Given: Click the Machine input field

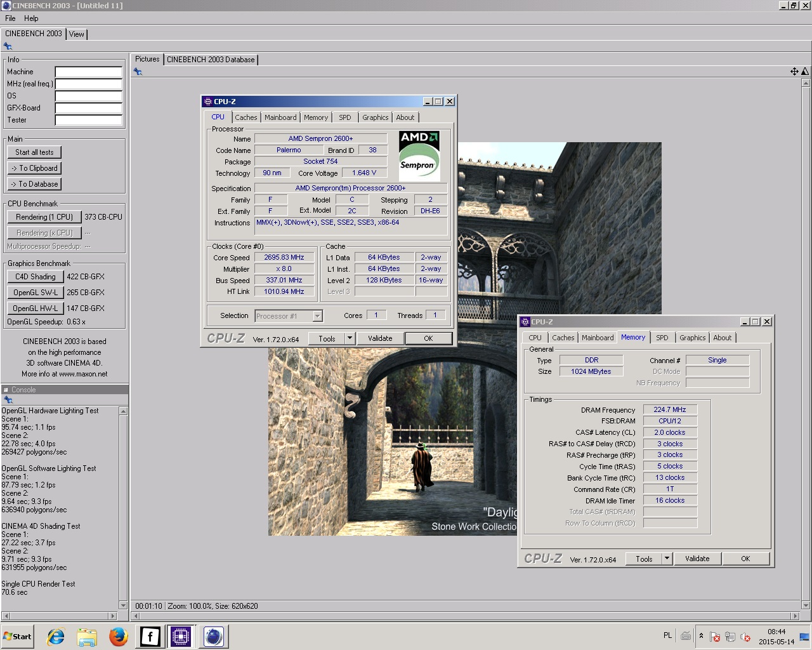Looking at the screenshot, I should (88, 72).
